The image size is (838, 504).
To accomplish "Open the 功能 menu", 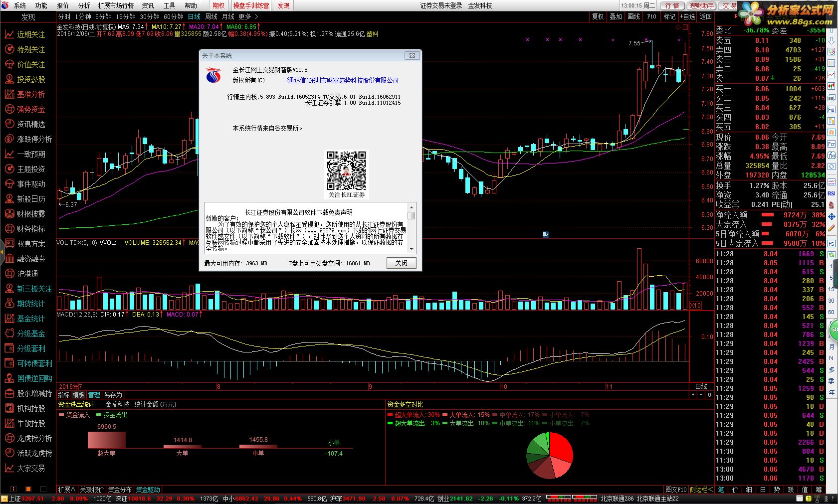I will point(41,5).
